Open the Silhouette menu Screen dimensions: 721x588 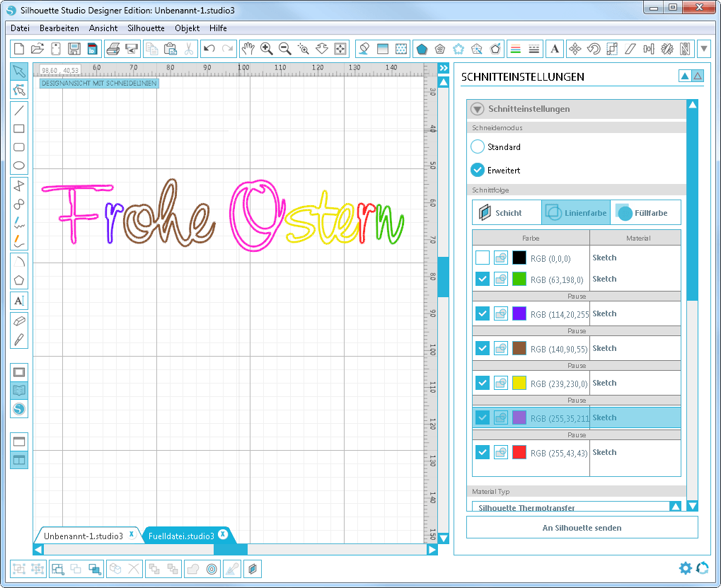pos(146,28)
